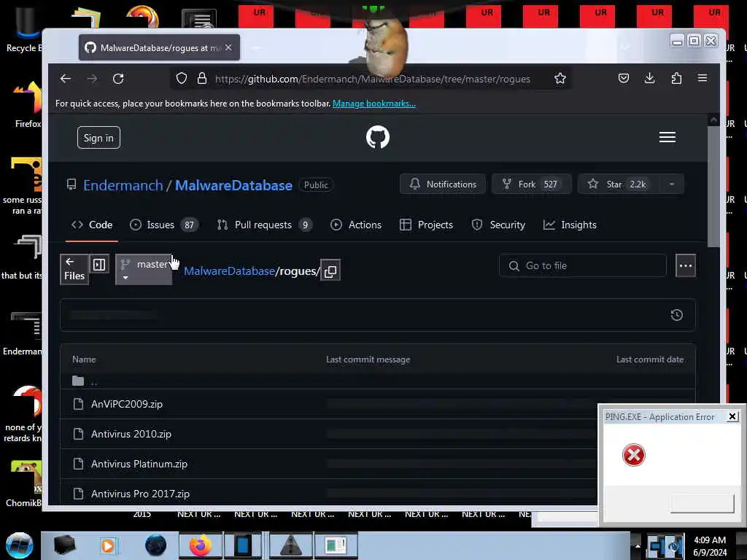The width and height of the screenshot is (747, 560).
Task: Open the GitHub header hamburger menu
Action: 667,137
